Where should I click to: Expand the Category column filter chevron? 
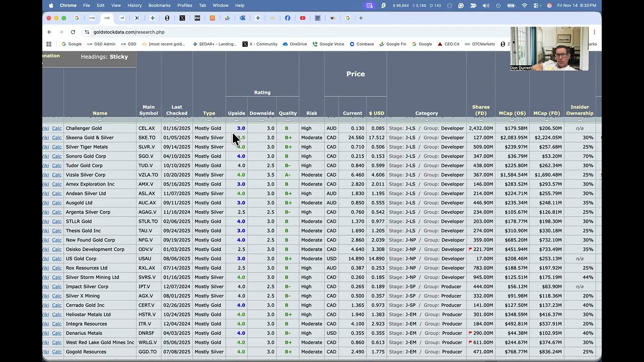[427, 120]
